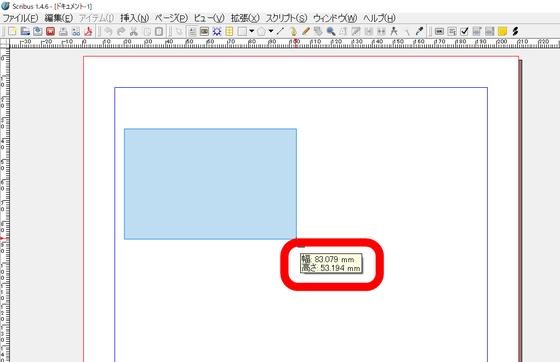Select the Bezier Curve tool
Viewport: 560px width, 362px height.
click(293, 31)
